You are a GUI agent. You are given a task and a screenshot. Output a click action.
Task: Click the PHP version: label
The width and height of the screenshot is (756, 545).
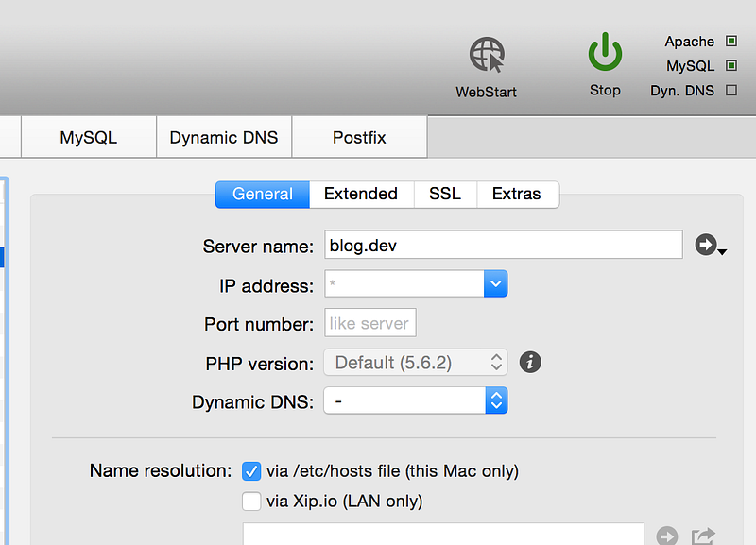[259, 364]
